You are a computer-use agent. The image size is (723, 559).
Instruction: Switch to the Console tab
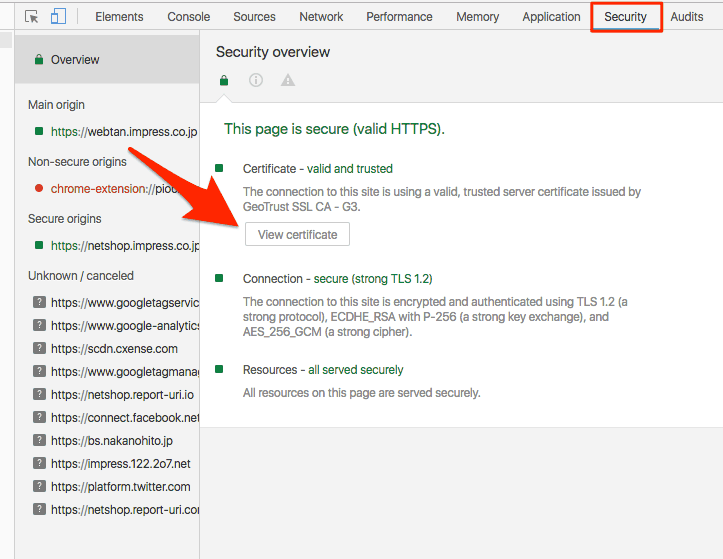coord(188,17)
